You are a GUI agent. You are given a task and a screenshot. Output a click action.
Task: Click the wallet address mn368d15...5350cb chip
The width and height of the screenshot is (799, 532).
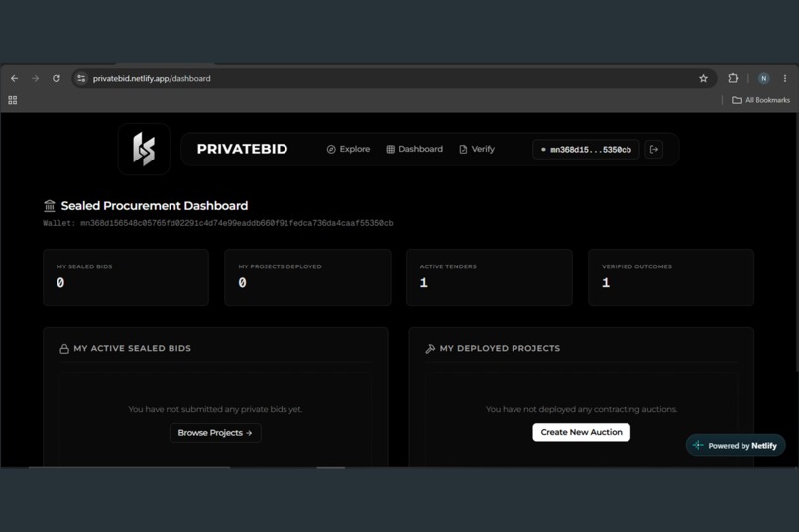point(586,150)
